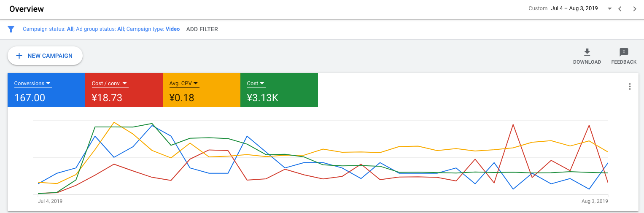Viewport: 644px width, 213px height.
Task: Click the blue funnel filter icon
Action: [11, 29]
